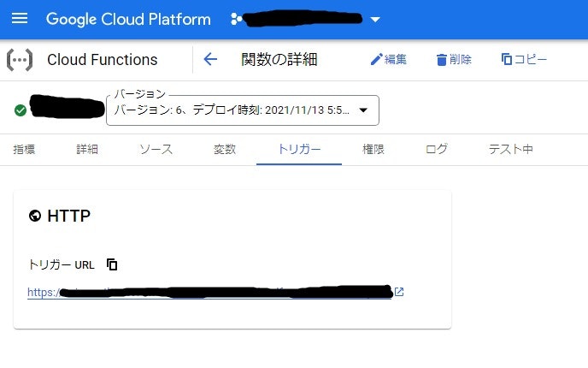Click the Cloud Functions logo icon
This screenshot has height=368, width=588.
(20, 60)
